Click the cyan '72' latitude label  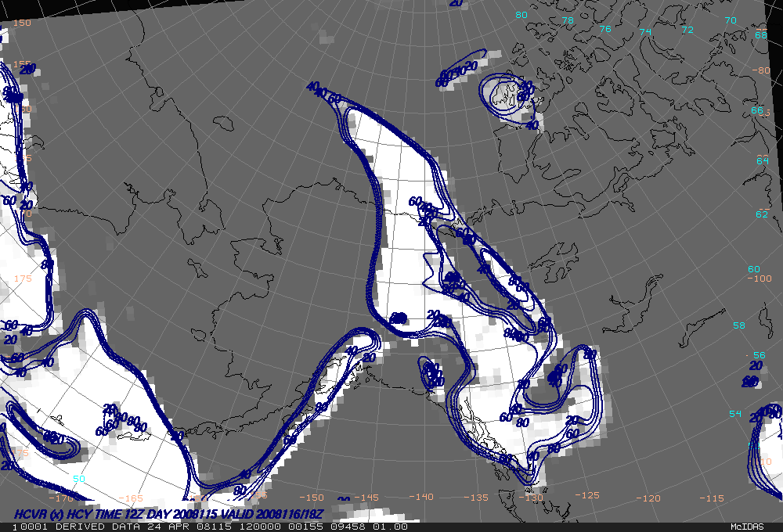pyautogui.click(x=687, y=30)
